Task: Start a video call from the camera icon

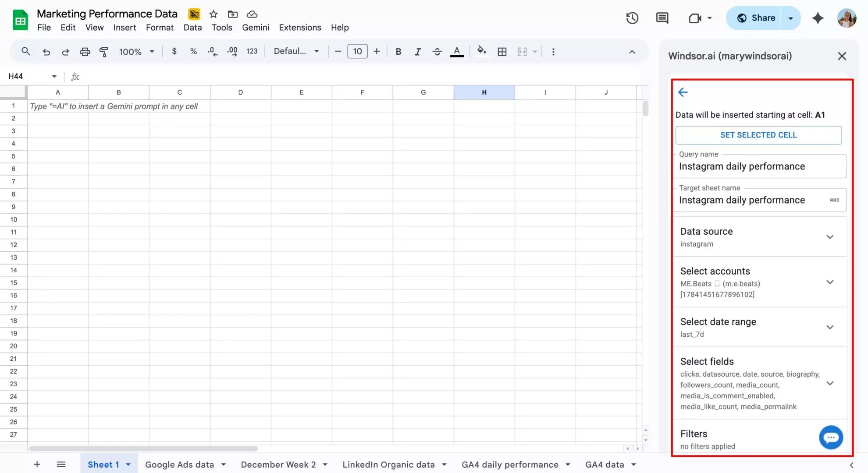Action: (x=695, y=18)
